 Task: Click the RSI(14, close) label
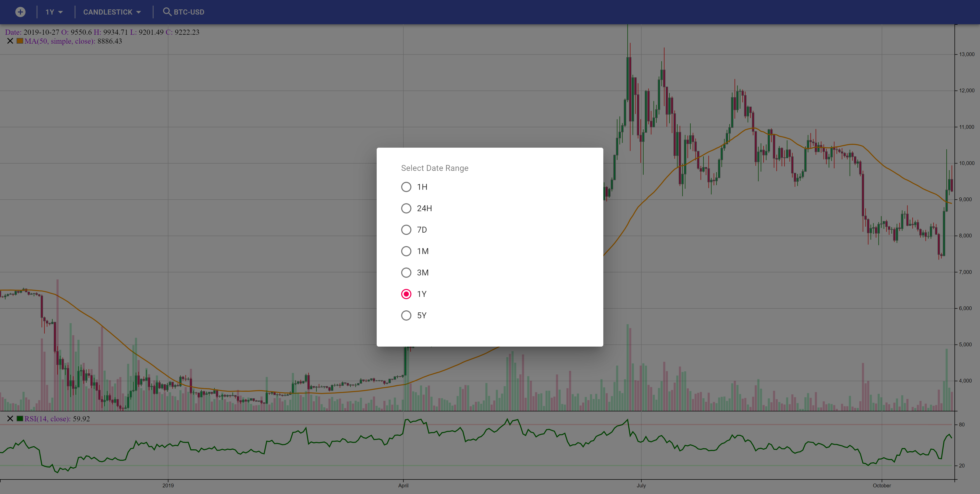[47, 419]
